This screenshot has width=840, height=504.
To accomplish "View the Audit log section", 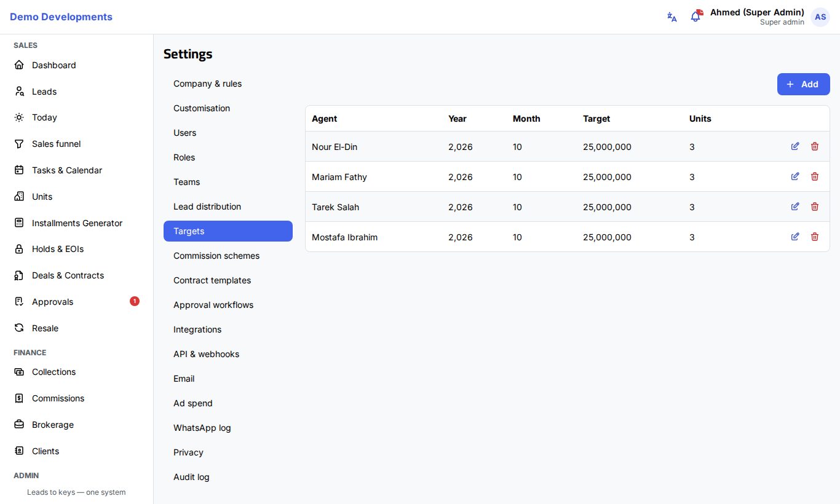I will click(228, 477).
